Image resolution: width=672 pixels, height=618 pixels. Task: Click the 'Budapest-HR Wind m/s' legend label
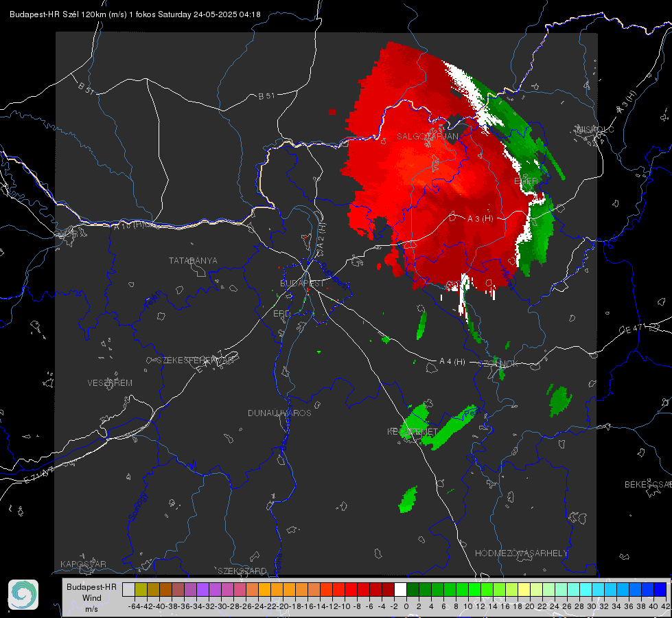click(x=91, y=598)
